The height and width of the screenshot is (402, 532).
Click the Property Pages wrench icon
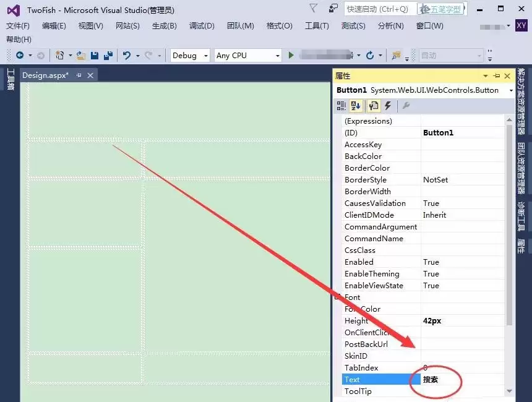405,106
